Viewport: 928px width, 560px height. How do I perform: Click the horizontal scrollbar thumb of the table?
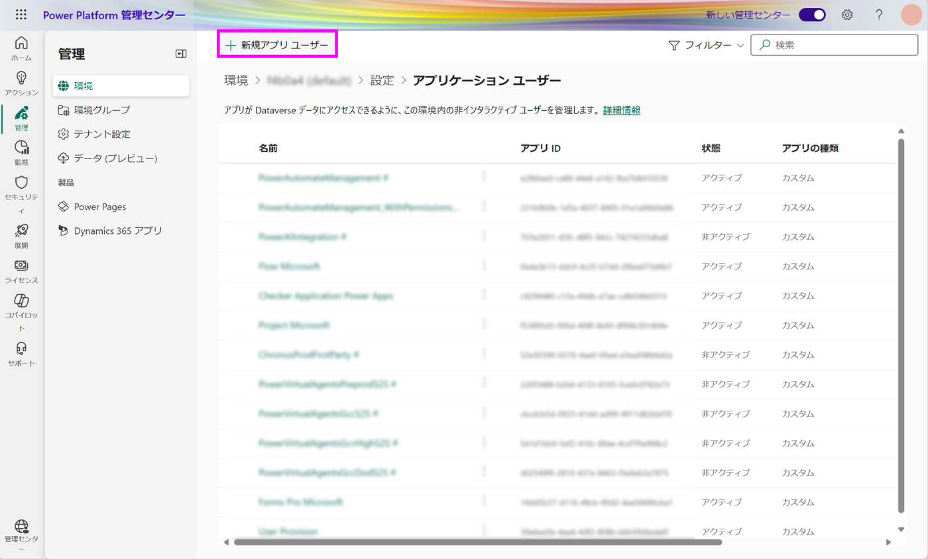477,542
